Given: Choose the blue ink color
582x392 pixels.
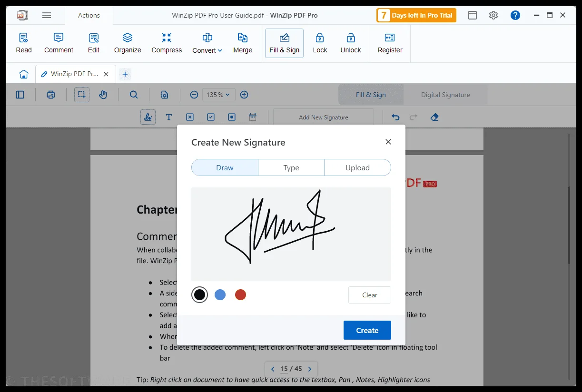Looking at the screenshot, I should 220,295.
